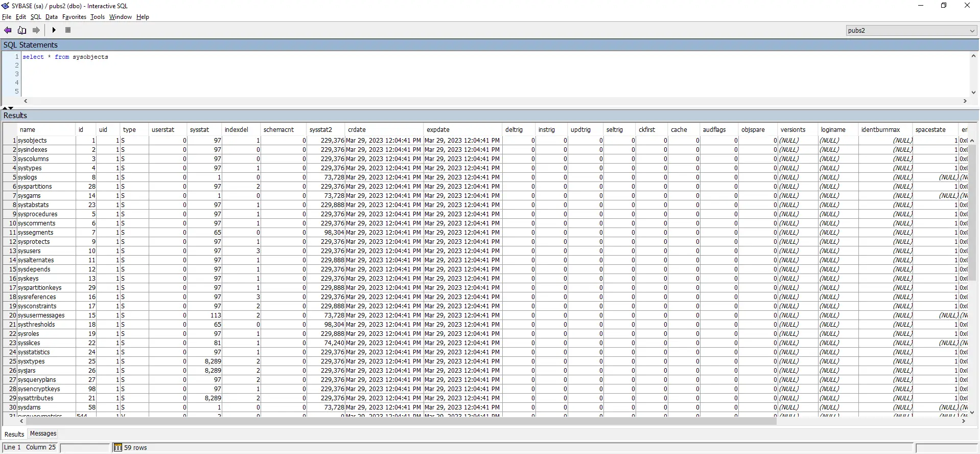Open the Tools menu
This screenshot has width=980, height=454.
point(98,17)
